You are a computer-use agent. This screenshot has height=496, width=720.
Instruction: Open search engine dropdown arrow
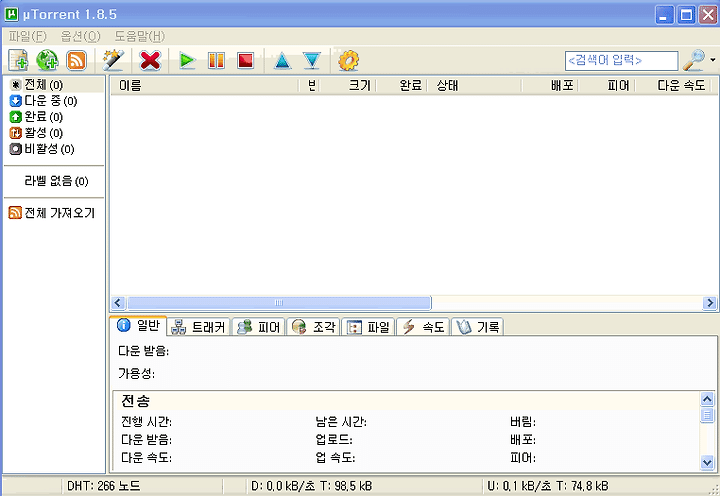coord(713,60)
